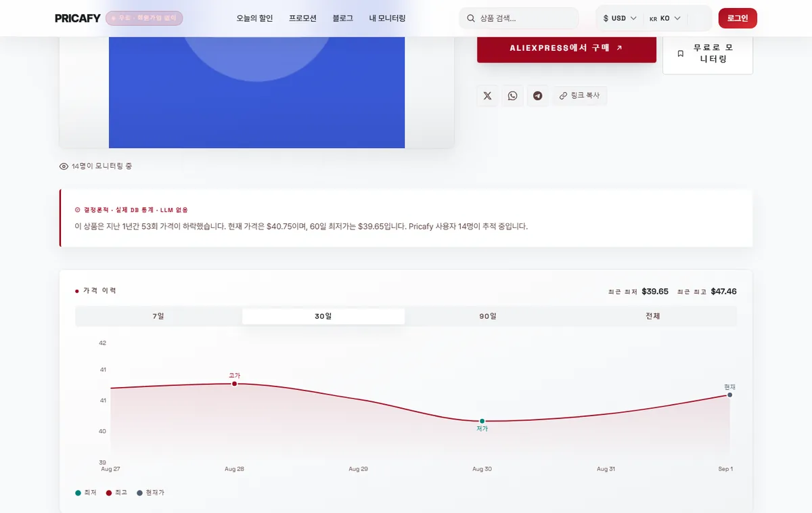
Task: Click the bookmark icon on 무료로 모니터링
Action: click(681, 54)
